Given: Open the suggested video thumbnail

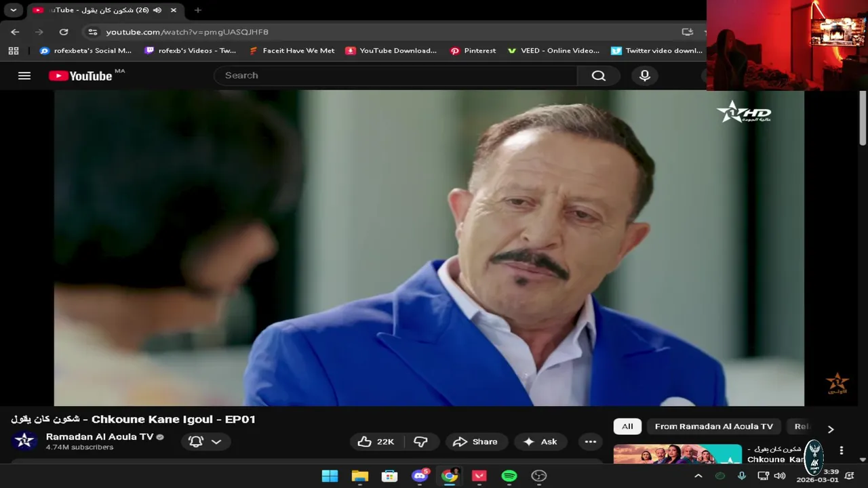Looking at the screenshot, I should 677,454.
